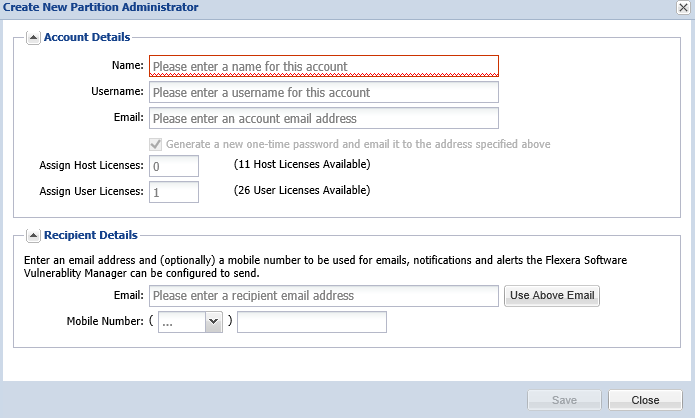Click the recipient Email address field
Screen dimensions: 695x418
(x=323, y=296)
